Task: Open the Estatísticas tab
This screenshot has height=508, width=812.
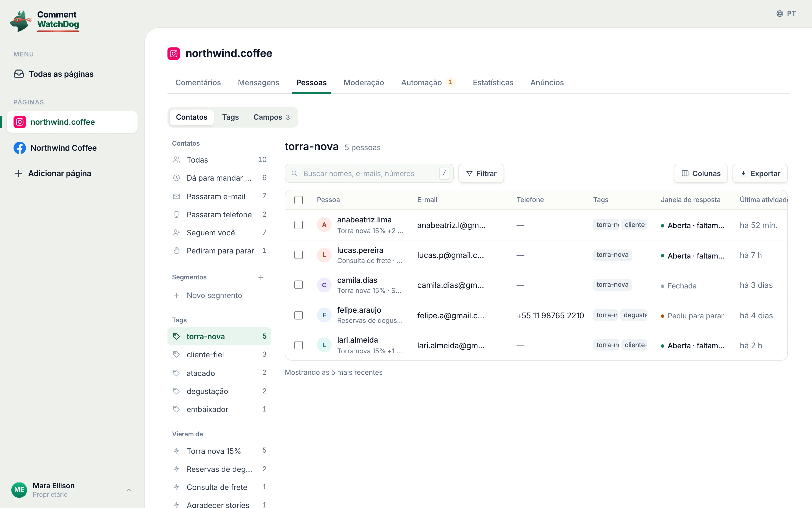Action: [493, 83]
